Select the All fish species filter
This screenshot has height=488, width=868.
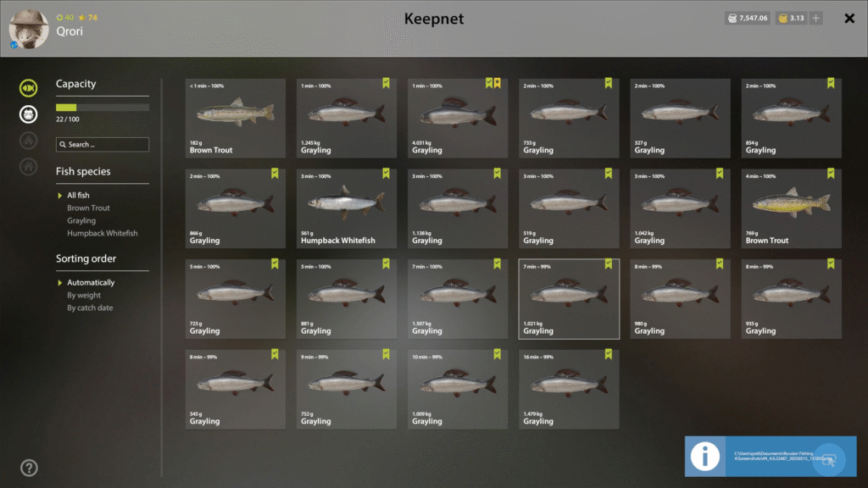(78, 196)
